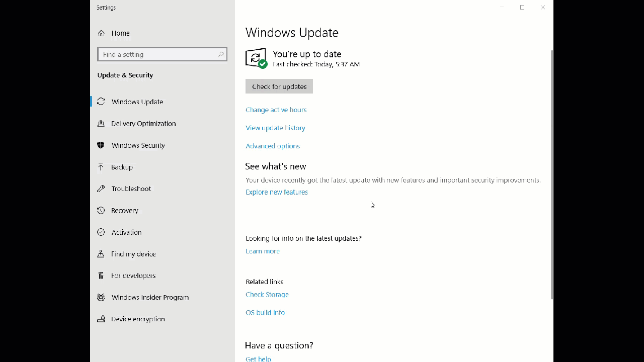Select Device encryption in sidebar
The width and height of the screenshot is (644, 362).
pyautogui.click(x=163, y=319)
